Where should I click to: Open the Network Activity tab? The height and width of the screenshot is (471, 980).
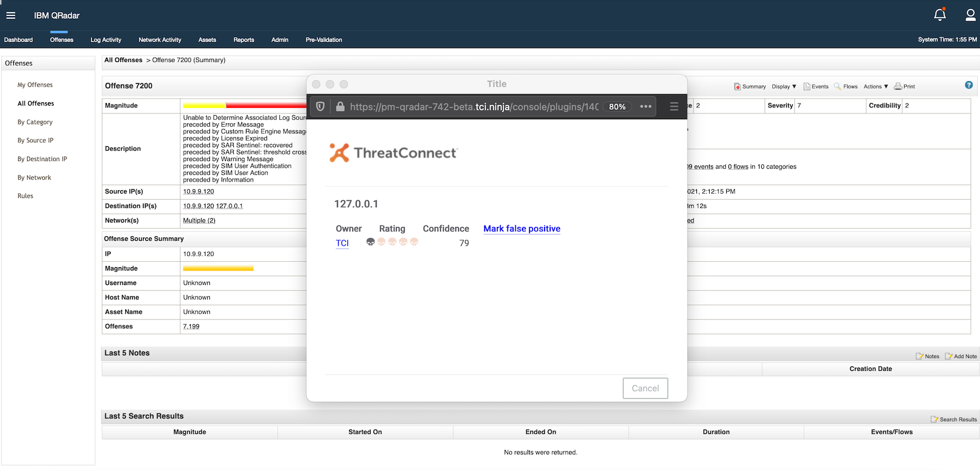pyautogui.click(x=160, y=40)
